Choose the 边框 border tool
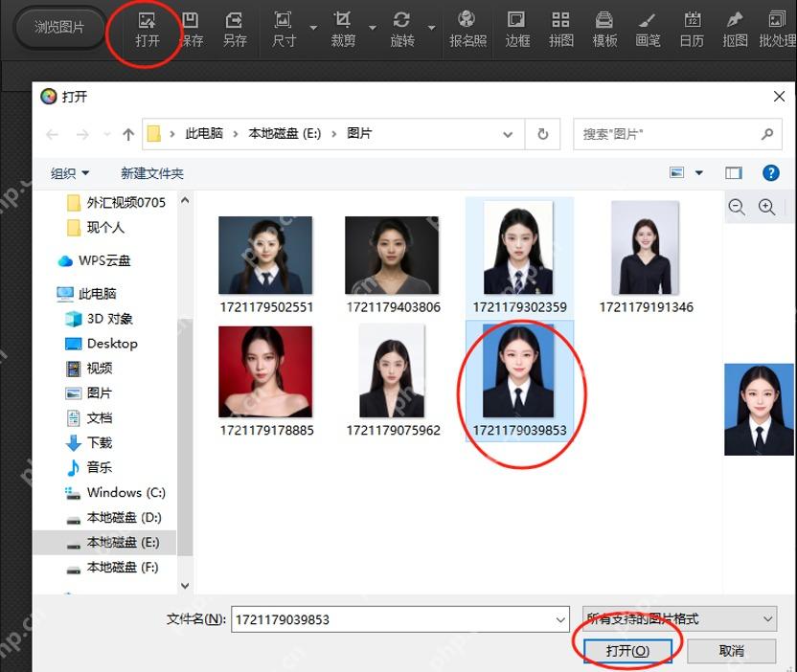The width and height of the screenshot is (797, 672). point(517,30)
